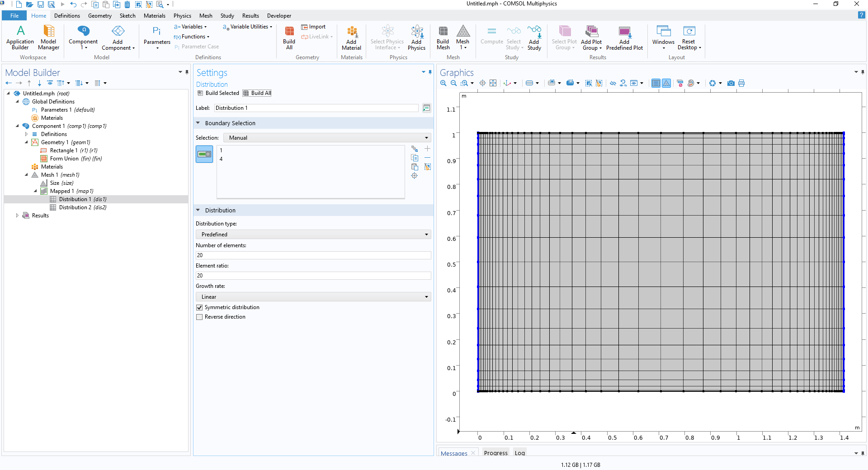Switch to the Log message tab
This screenshot has height=470, width=868.
click(x=519, y=453)
